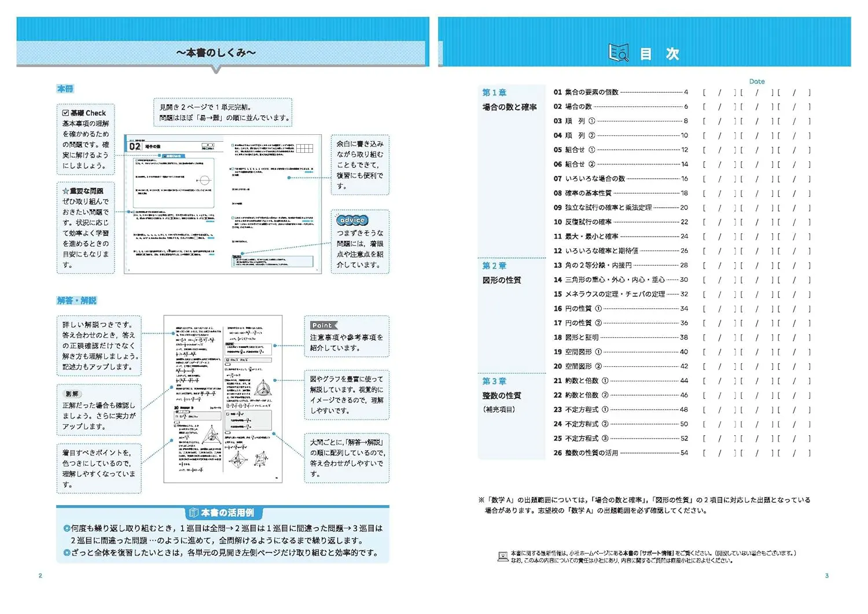Viewport: 868px width, 614px height.
Task: Open entry 13 角の2等分線・内接円
Action: click(x=620, y=266)
